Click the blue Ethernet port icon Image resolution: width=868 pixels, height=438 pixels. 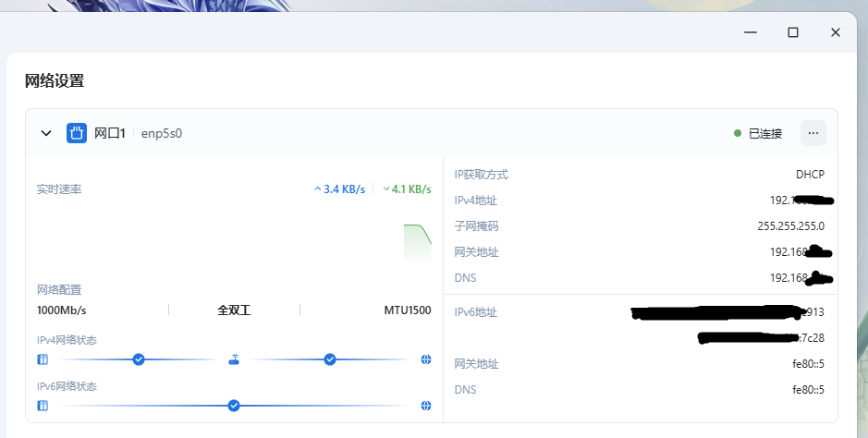[77, 133]
